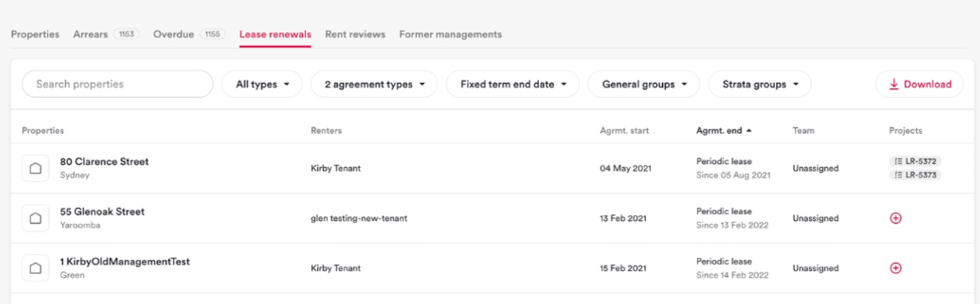
Task: Open the Fixed term end date filter
Action: [512, 84]
